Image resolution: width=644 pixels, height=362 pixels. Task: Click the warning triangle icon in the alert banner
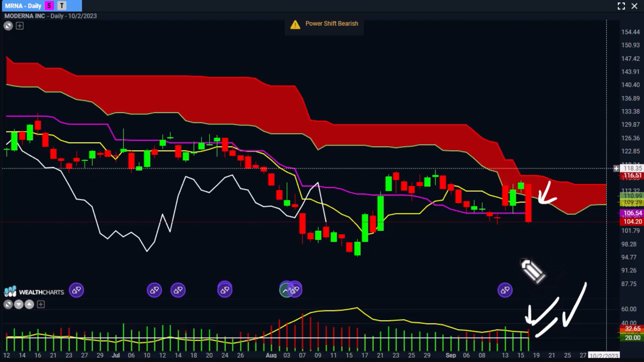tap(295, 24)
